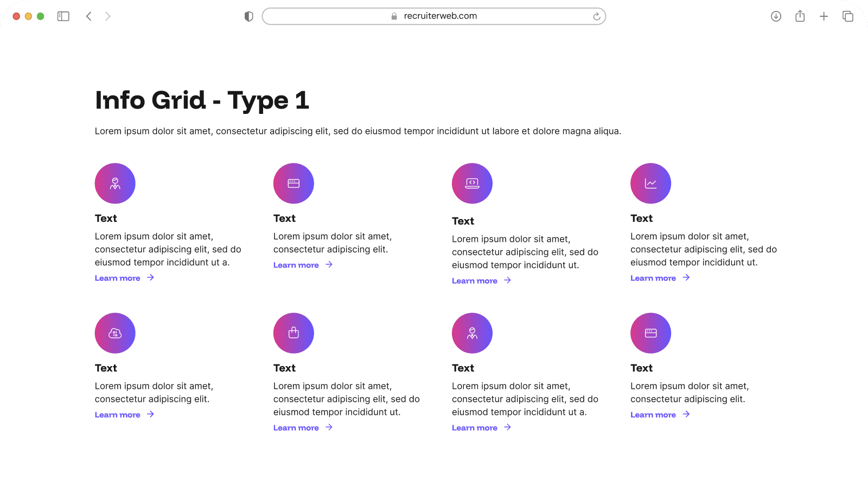Follow the Learn more link under the chart card

tap(653, 278)
